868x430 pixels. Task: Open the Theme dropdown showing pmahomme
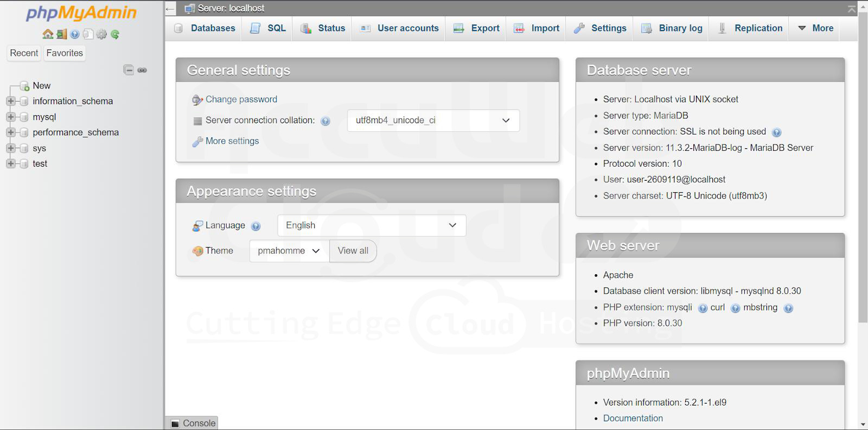coord(289,251)
